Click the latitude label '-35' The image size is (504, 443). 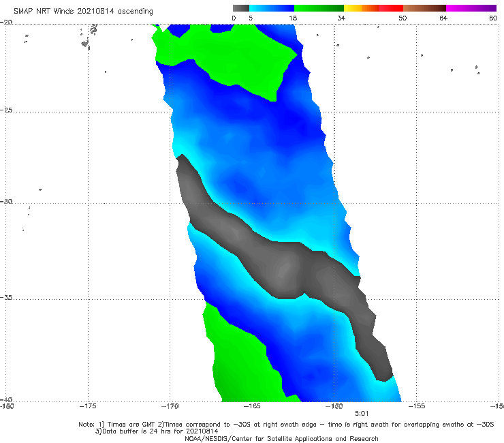pyautogui.click(x=6, y=297)
